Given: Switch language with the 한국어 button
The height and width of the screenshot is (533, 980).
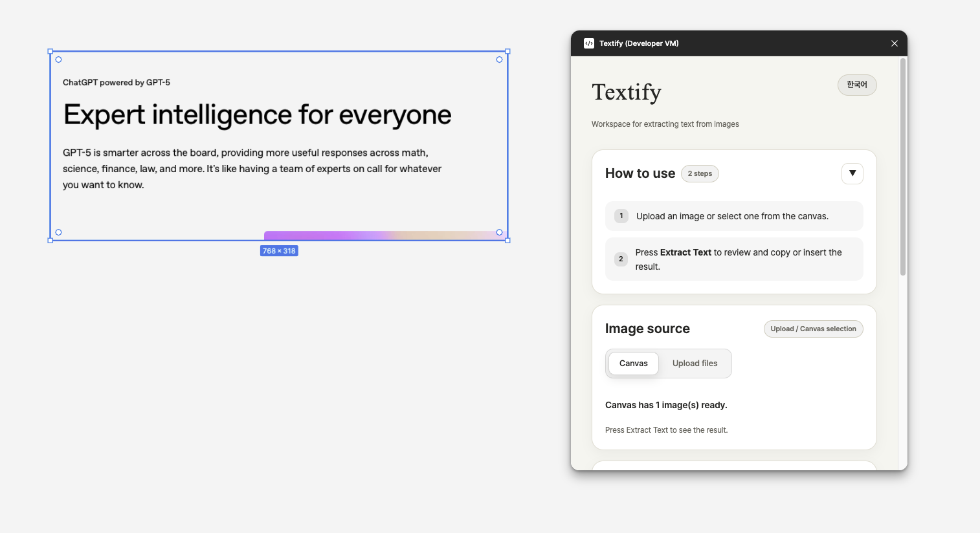Looking at the screenshot, I should point(857,85).
